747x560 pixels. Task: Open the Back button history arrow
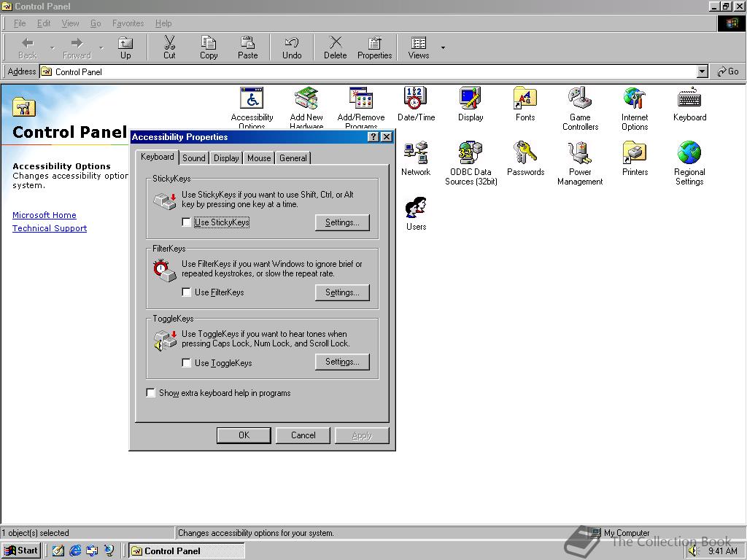[x=53, y=47]
